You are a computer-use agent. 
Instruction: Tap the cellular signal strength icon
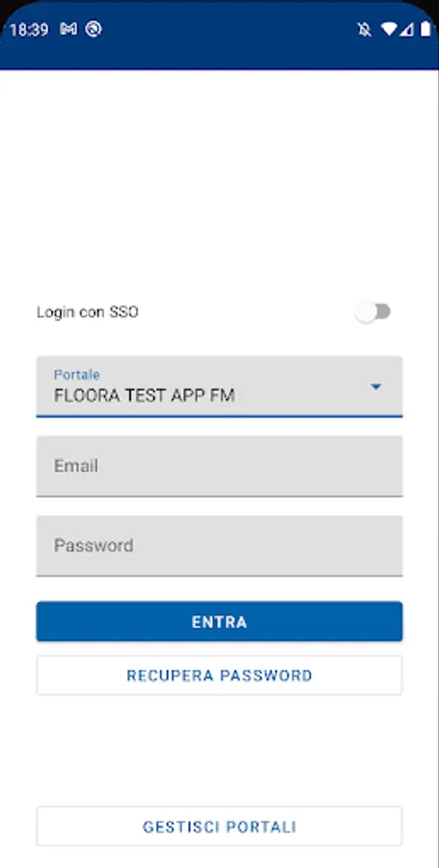pyautogui.click(x=407, y=29)
